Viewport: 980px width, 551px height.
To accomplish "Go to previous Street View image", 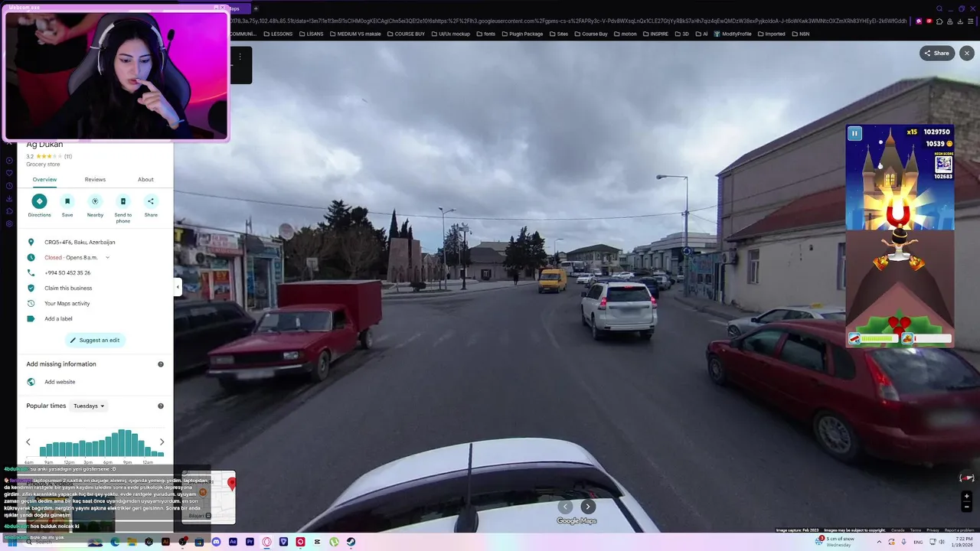I will pyautogui.click(x=565, y=506).
